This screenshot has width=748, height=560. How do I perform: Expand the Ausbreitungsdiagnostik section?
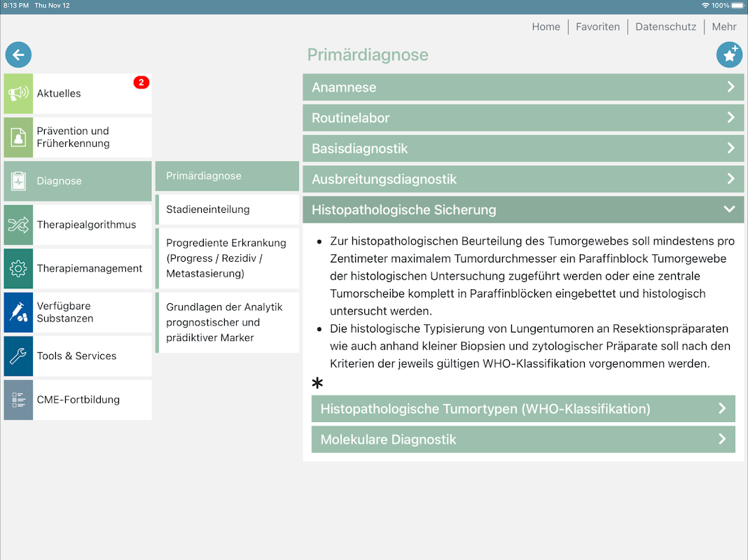(523, 179)
